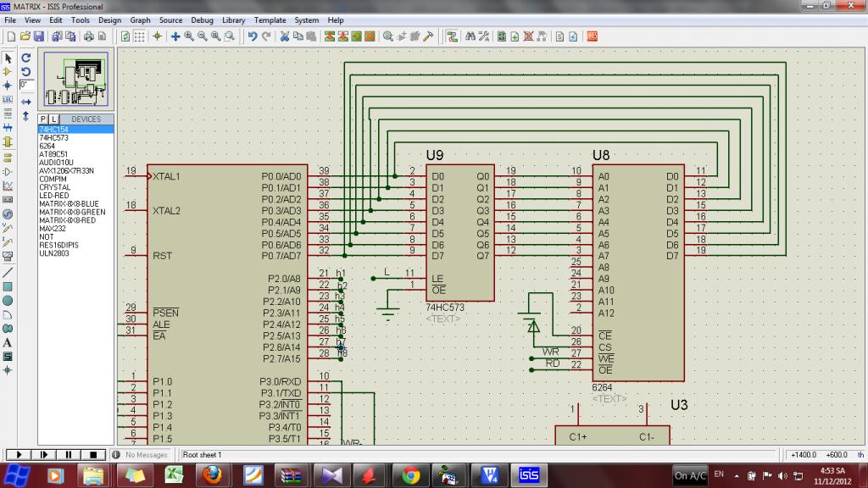Click the Undo arrow in toolbar
This screenshot has width=868, height=488.
click(252, 36)
